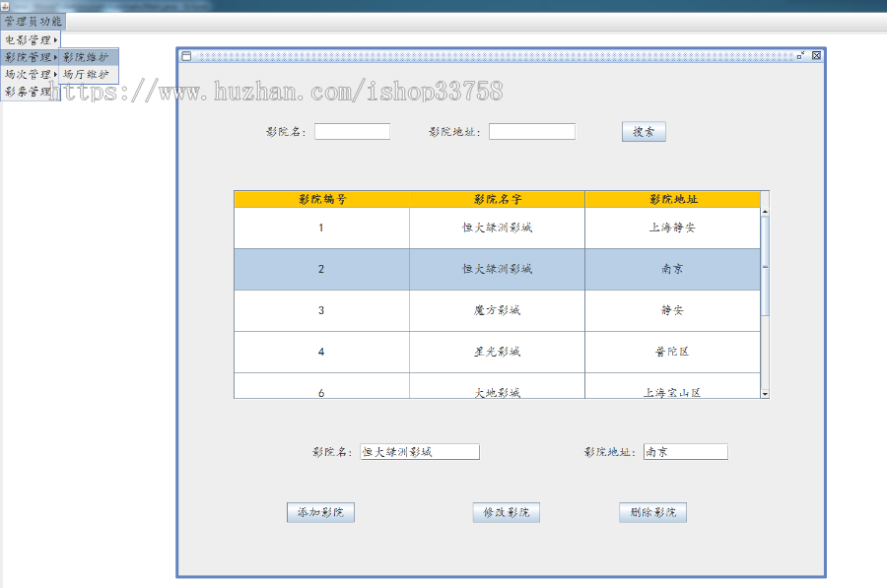Click the 添加影院 button
887x588 pixels.
click(x=321, y=512)
